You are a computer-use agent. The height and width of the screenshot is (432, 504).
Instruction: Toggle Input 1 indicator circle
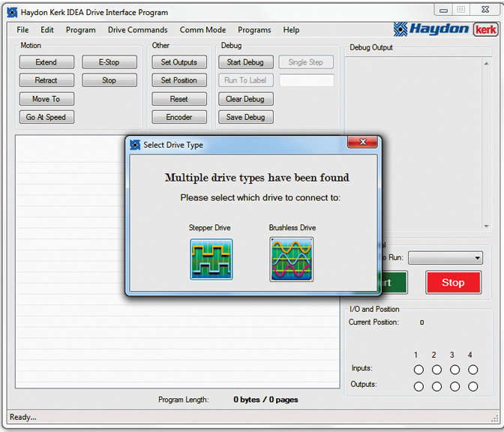[x=418, y=370]
